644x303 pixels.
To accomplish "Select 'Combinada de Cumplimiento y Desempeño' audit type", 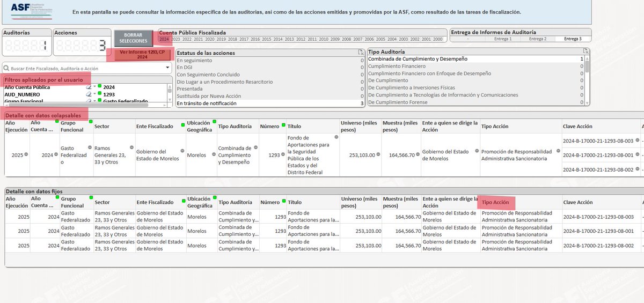I will point(475,58).
